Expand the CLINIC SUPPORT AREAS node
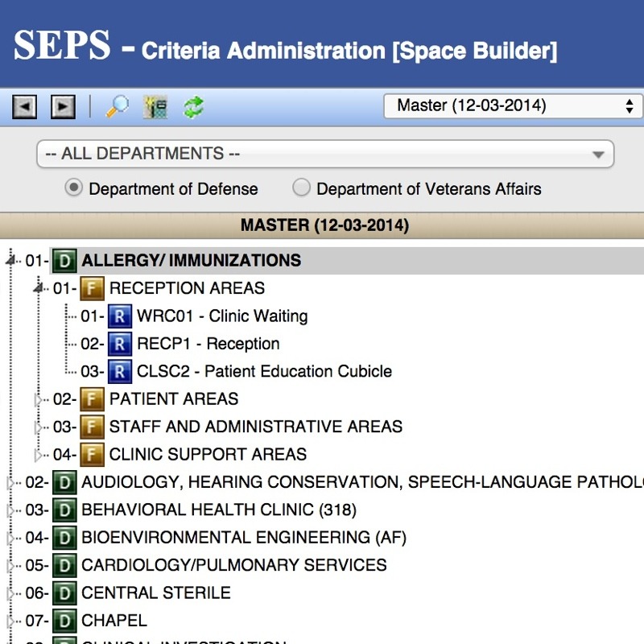This screenshot has width=644, height=644. 38,455
